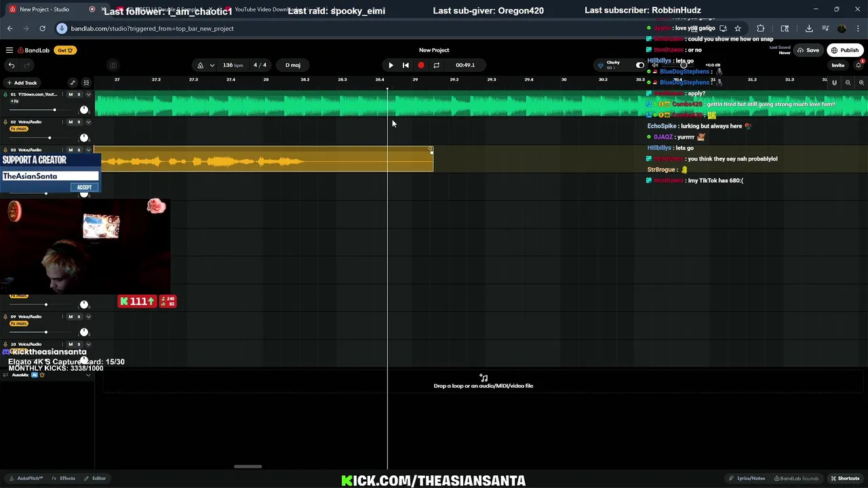This screenshot has height=488, width=868.
Task: Open the Lyrics/Notes panel
Action: (747, 479)
